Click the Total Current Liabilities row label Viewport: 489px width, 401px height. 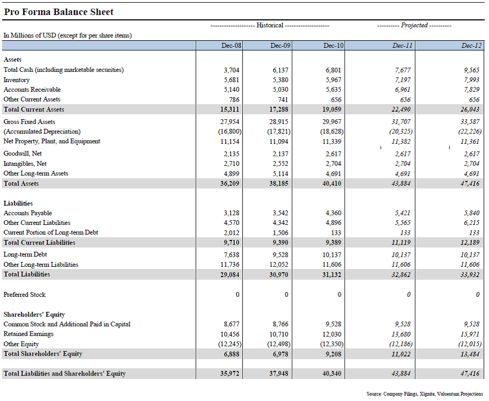[39, 242]
